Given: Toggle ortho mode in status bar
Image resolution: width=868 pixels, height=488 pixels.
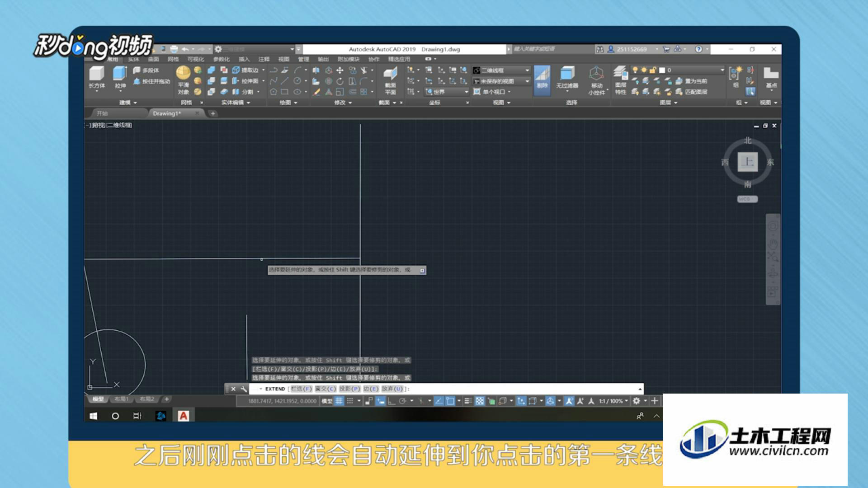Looking at the screenshot, I should point(392,401).
